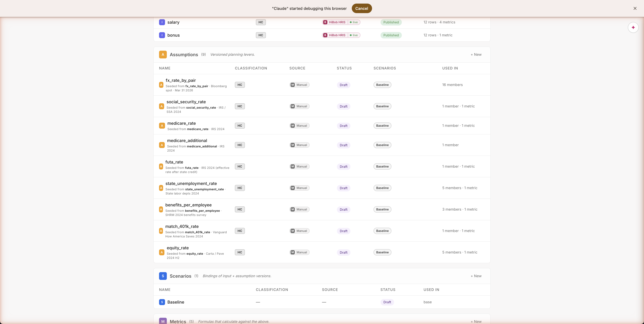644x324 pixels.
Task: Click the Scenarios section icon
Action: coord(163,276)
